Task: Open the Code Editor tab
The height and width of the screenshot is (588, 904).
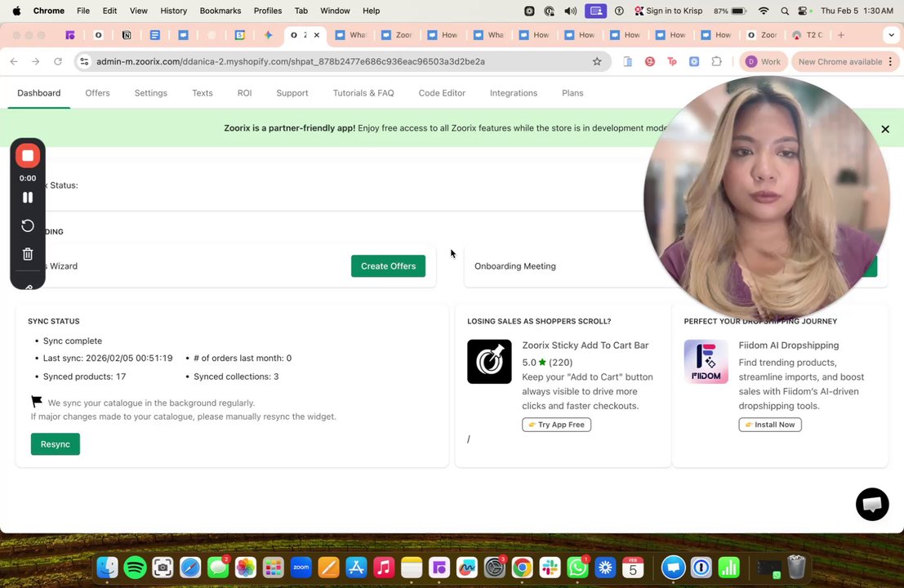Action: [442, 93]
